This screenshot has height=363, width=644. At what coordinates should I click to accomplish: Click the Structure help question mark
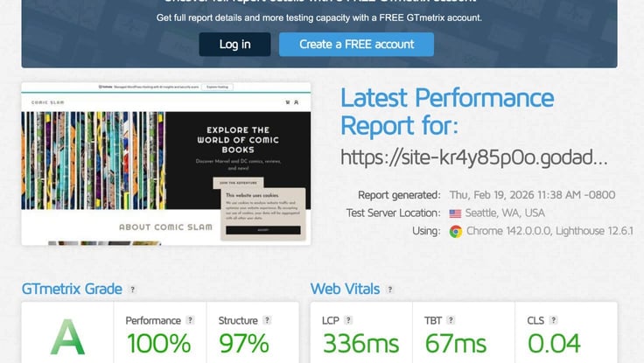point(267,320)
